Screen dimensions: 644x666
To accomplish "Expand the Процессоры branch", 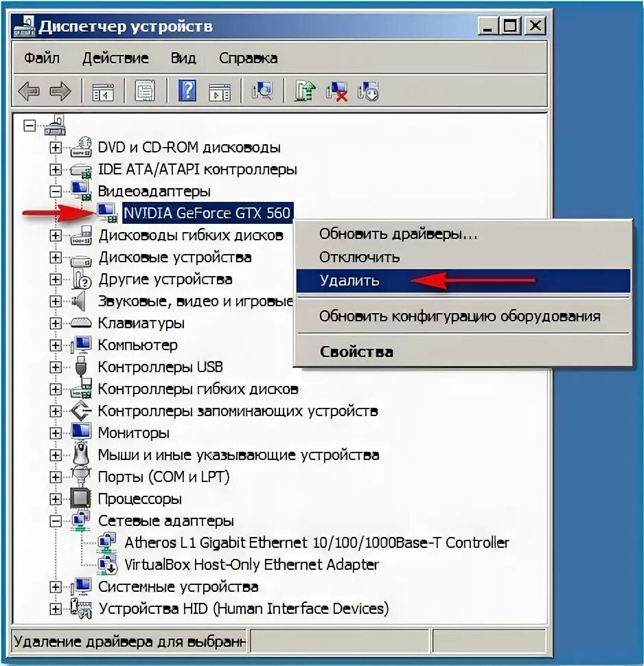I will click(x=55, y=498).
